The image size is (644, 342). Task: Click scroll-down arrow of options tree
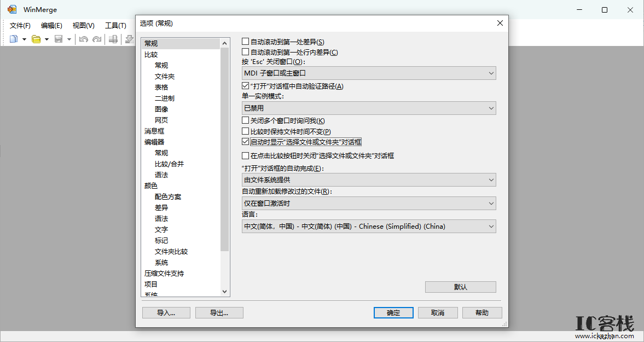(225, 292)
